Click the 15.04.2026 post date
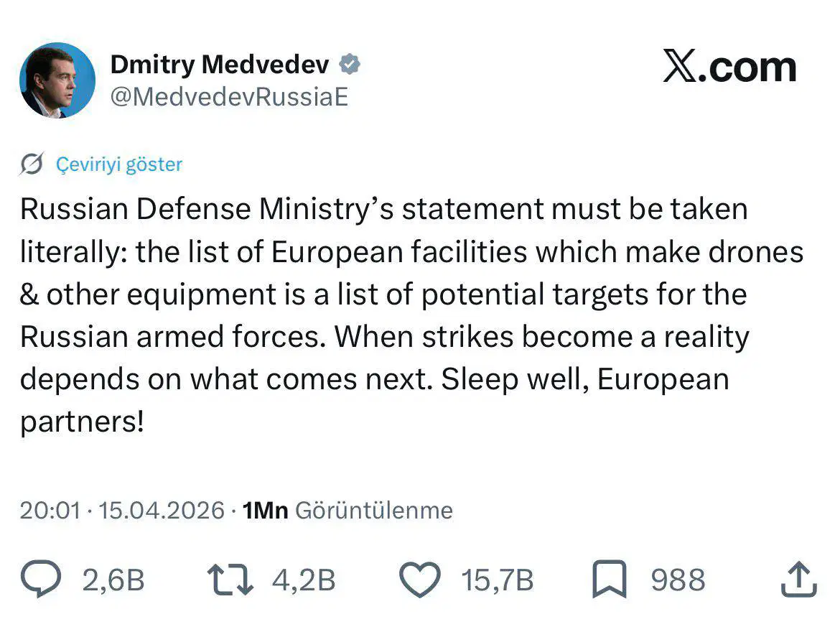The image size is (840, 627). tap(162, 511)
